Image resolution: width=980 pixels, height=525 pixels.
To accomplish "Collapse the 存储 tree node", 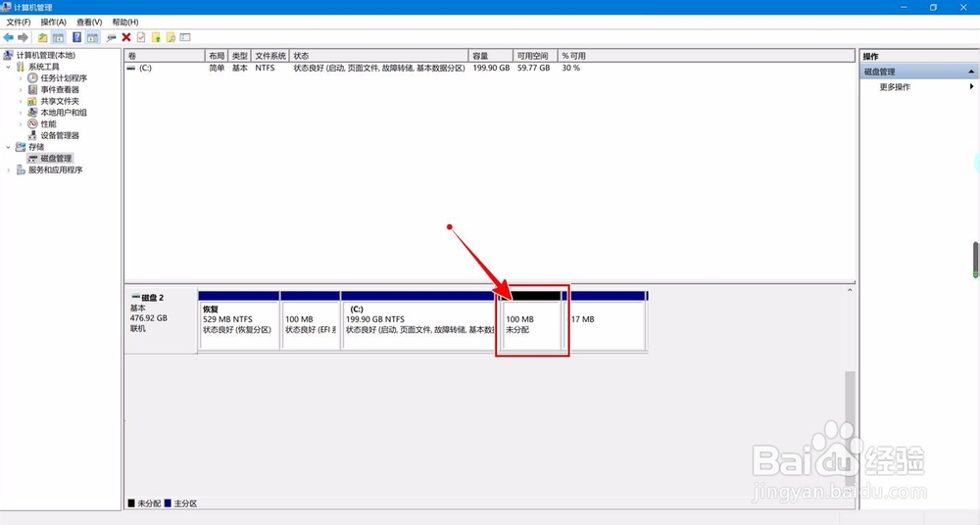I will (x=8, y=147).
